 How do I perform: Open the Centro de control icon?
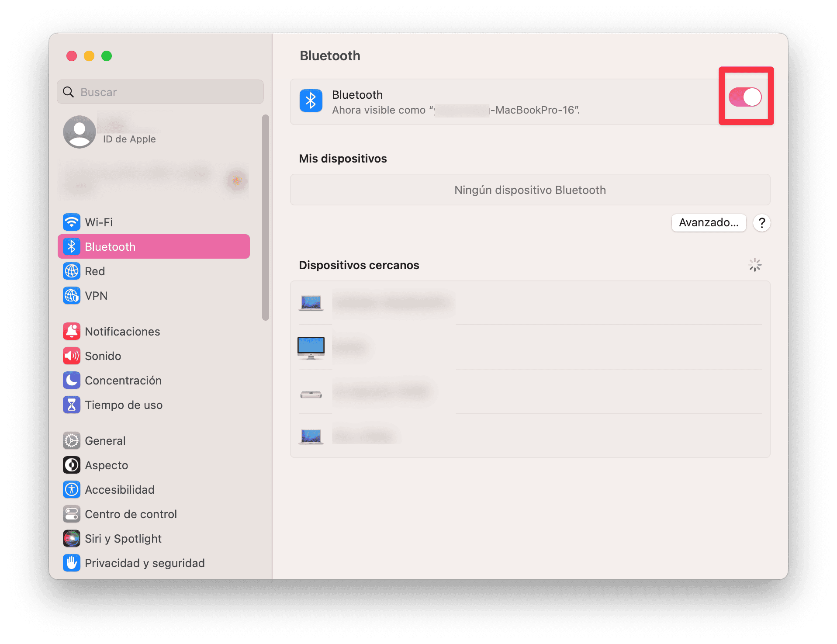coord(72,514)
